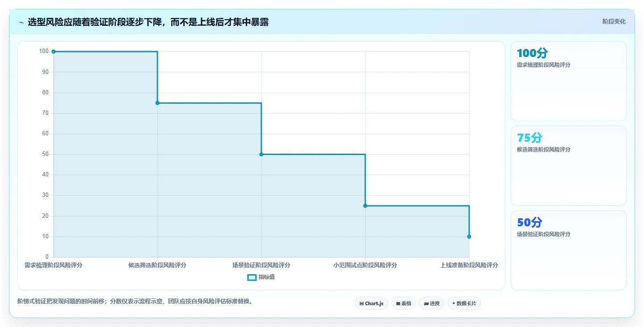This screenshot has width=644, height=327.
Task: Click x-axis label 上线准备阶段风险评分
Action: tap(469, 265)
